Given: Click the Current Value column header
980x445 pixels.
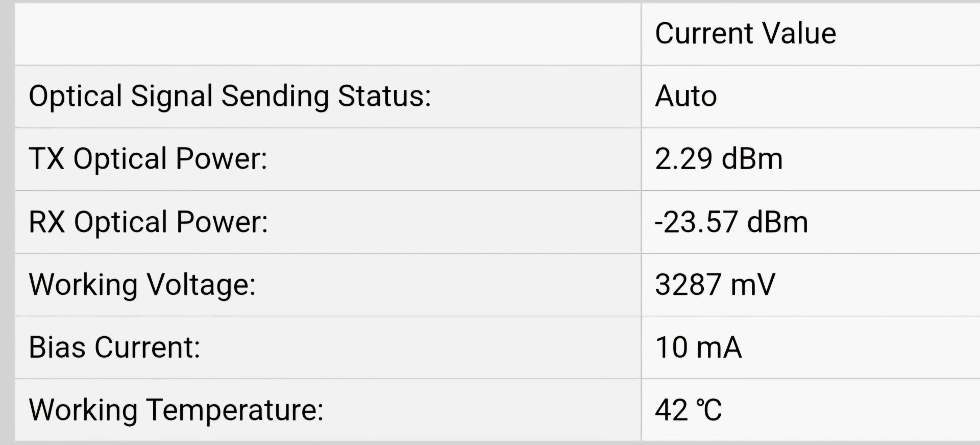Looking at the screenshot, I should pos(745,34).
